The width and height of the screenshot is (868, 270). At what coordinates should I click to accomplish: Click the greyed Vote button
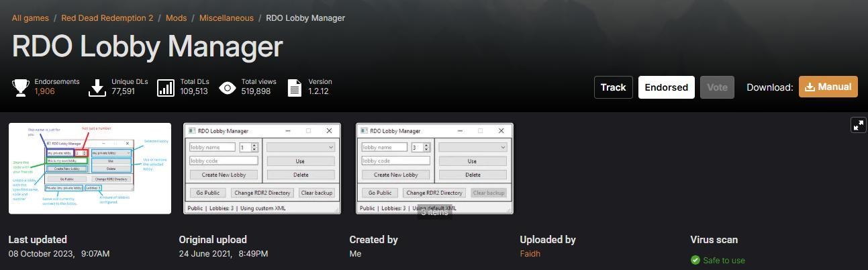point(717,87)
